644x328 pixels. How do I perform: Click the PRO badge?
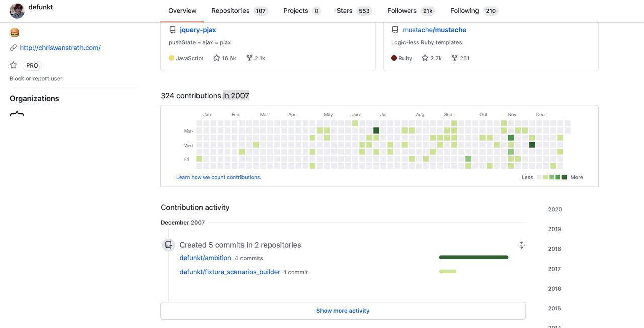(32, 65)
